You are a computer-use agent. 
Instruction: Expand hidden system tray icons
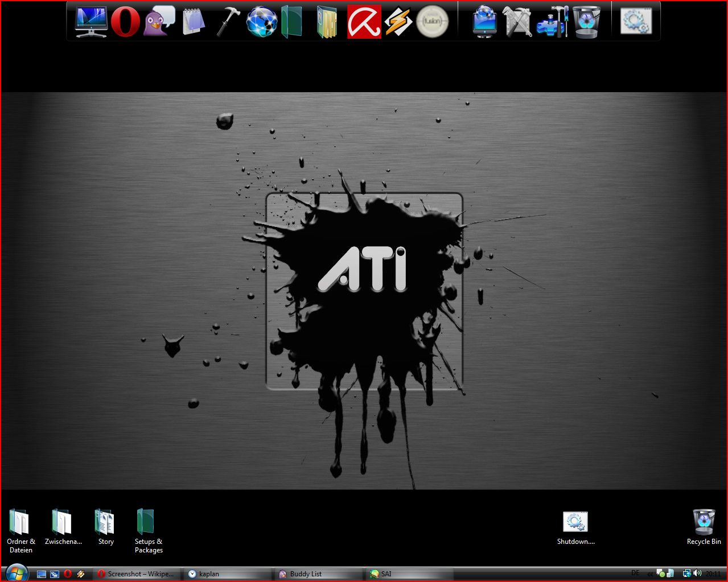(x=649, y=574)
